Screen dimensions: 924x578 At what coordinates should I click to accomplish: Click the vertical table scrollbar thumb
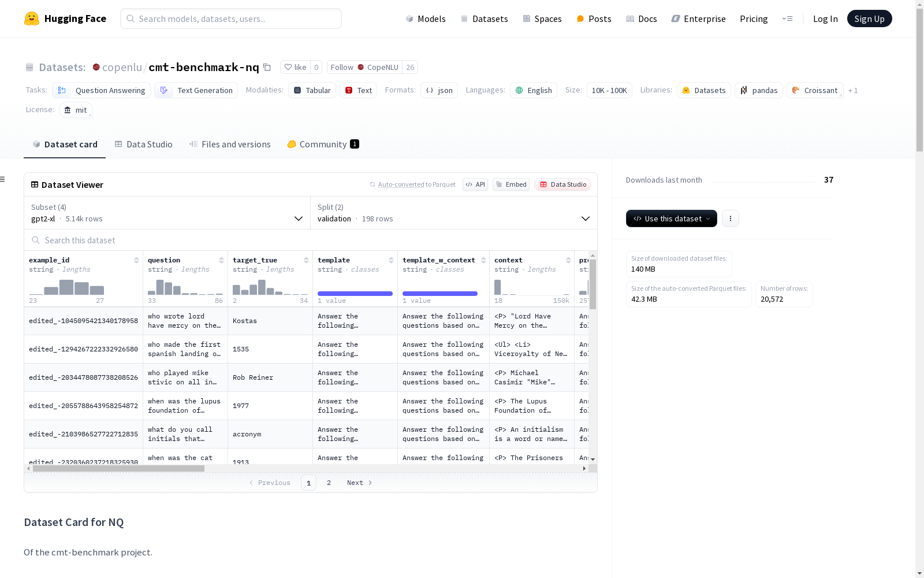(x=593, y=284)
